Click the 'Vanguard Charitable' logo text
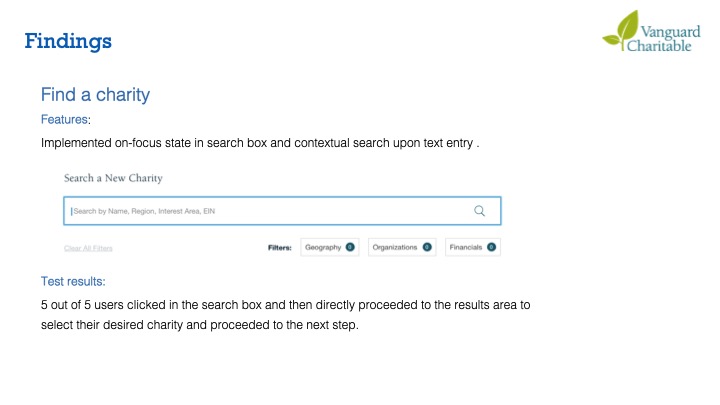The width and height of the screenshot is (720, 405). (671, 37)
